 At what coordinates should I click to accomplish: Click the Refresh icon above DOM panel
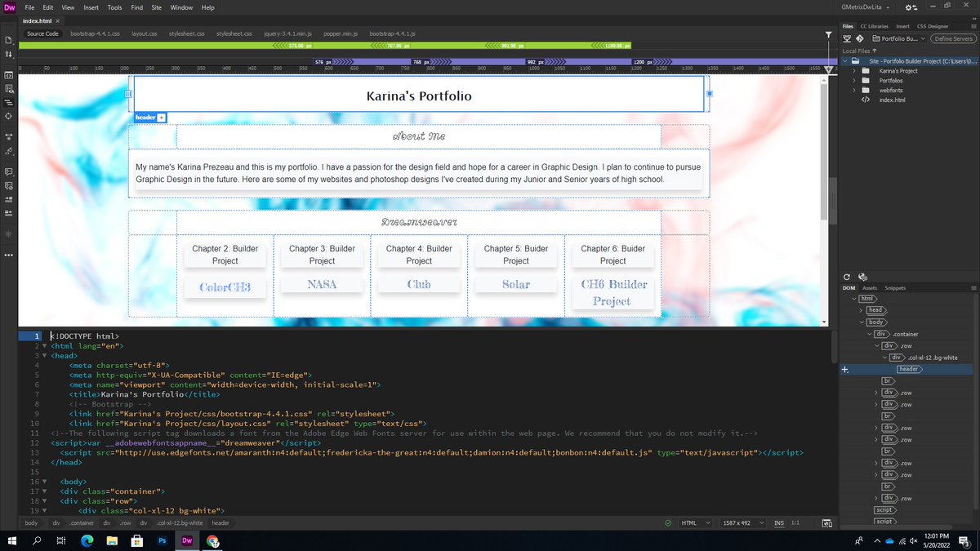point(848,278)
